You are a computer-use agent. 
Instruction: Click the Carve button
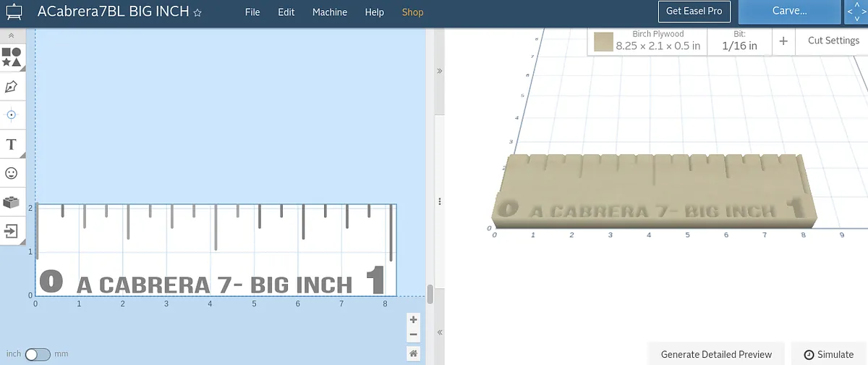click(789, 12)
